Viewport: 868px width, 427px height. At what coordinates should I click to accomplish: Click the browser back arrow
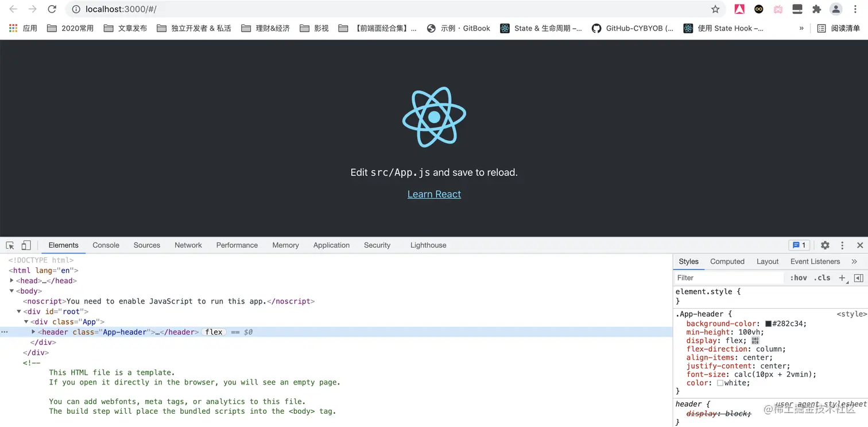point(13,9)
